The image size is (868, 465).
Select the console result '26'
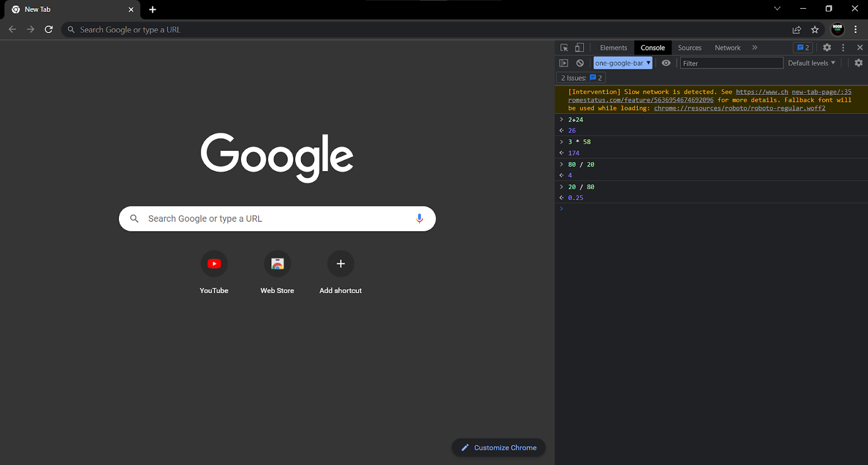[572, 131]
